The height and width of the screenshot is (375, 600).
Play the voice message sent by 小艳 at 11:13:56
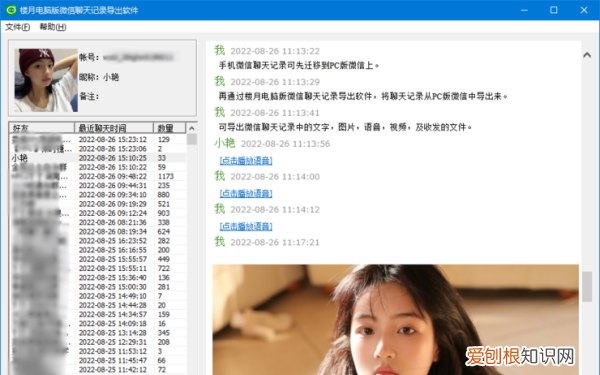(246, 160)
